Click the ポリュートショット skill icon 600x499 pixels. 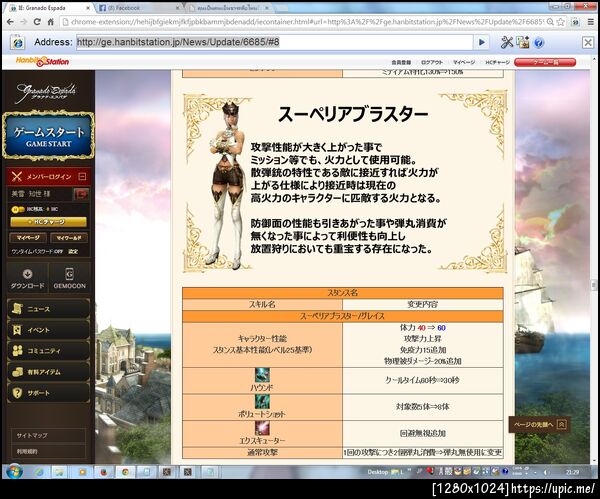[262, 401]
